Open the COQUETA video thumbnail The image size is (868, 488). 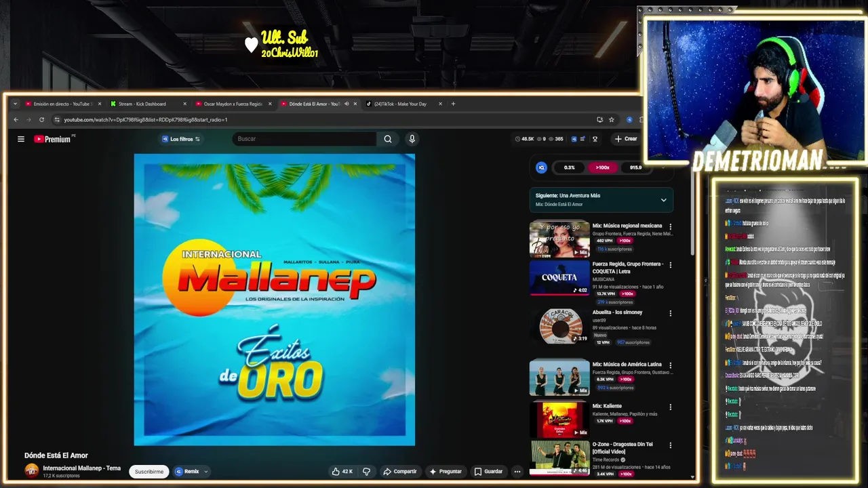[559, 278]
